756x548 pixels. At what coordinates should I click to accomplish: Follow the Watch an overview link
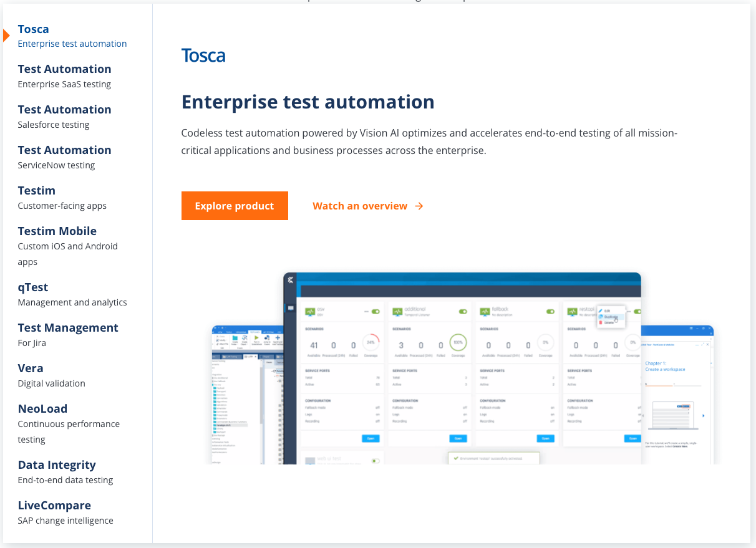[368, 206]
